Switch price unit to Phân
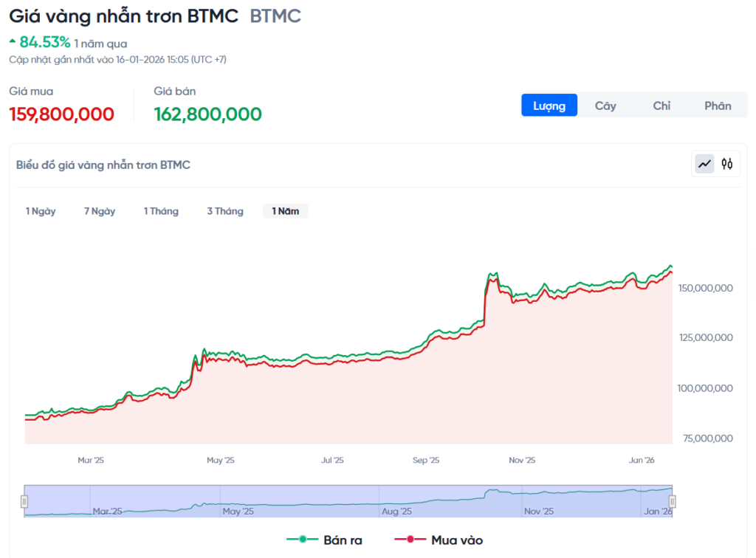The width and height of the screenshot is (756, 558). click(718, 106)
